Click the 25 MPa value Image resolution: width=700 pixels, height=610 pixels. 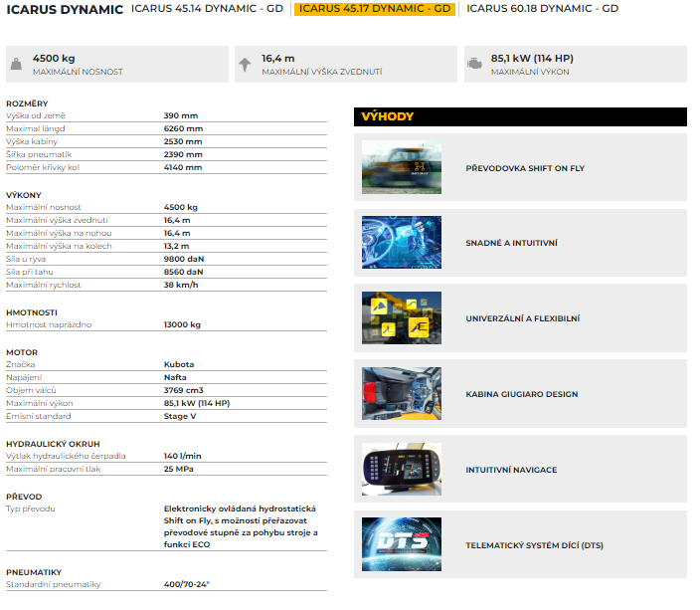tap(178, 470)
